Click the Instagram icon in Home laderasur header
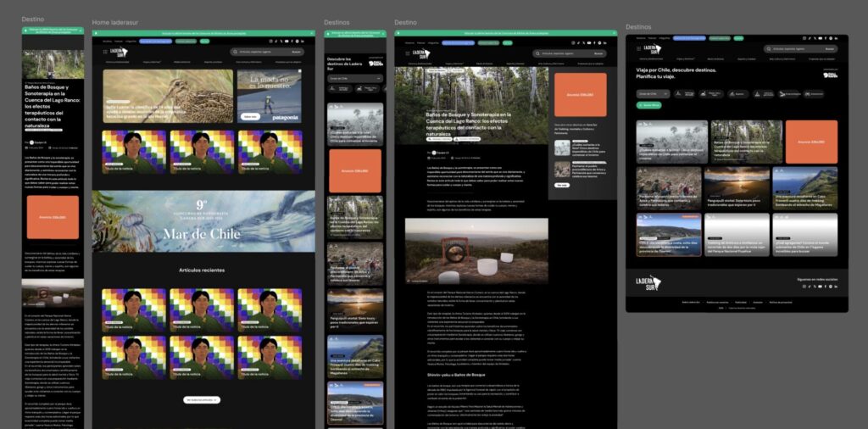Screen dimensions: 868x429 click(271, 41)
